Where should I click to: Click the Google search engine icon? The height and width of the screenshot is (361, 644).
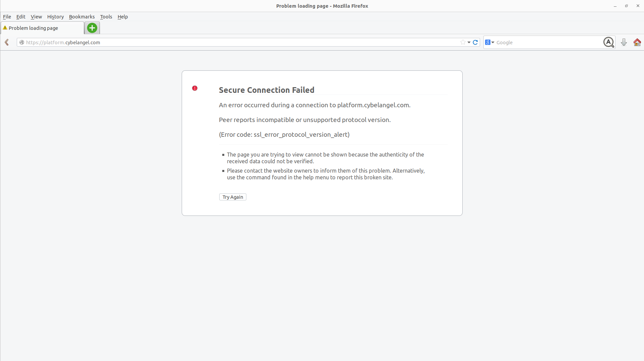click(488, 42)
